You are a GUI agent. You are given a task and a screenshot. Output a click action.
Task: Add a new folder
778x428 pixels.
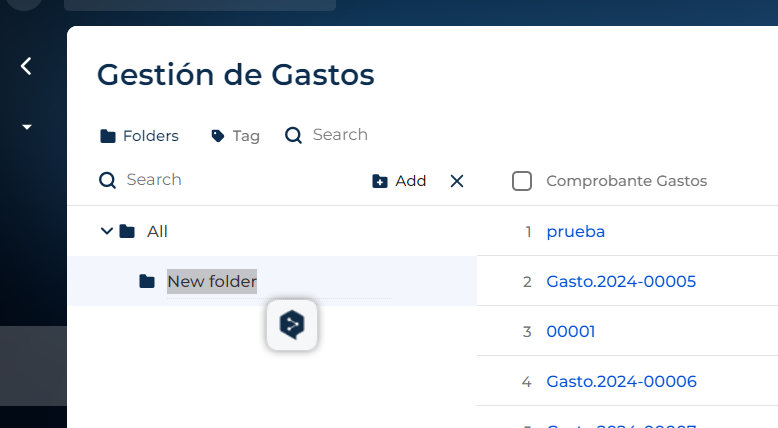coord(399,181)
